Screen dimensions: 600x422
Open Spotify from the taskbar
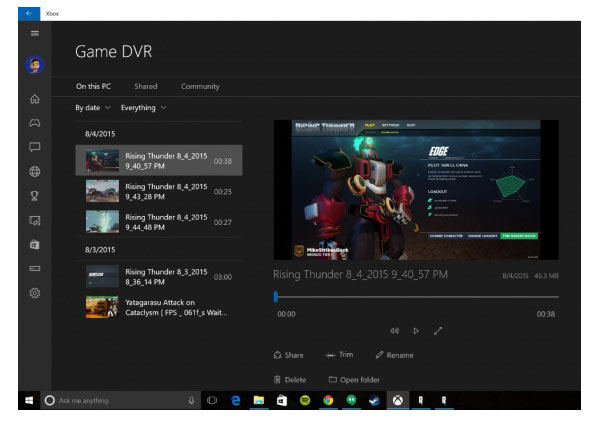tap(305, 400)
